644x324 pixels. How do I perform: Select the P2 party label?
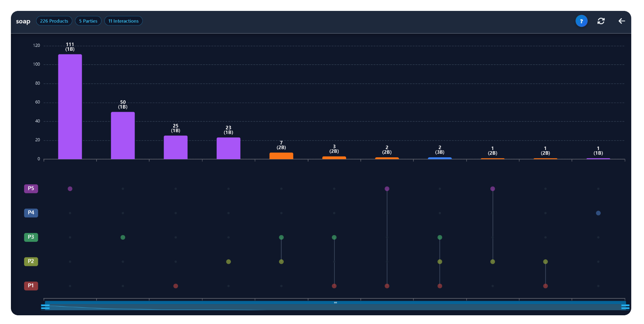[31, 262]
